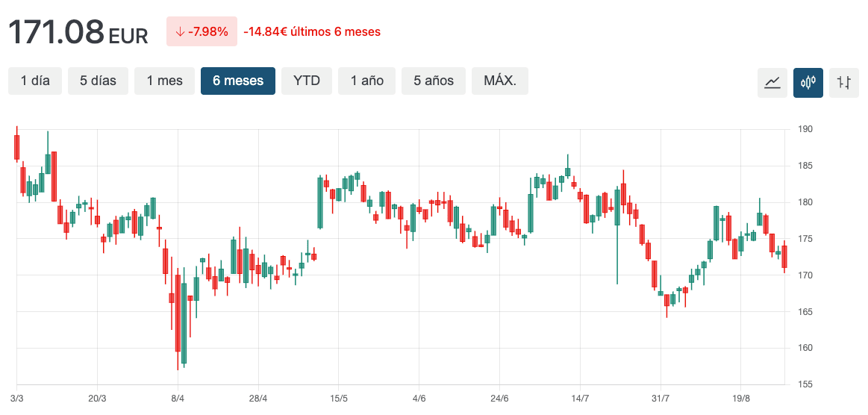Click the 8/4 date label on axis
The width and height of the screenshot is (868, 415).
[x=178, y=399]
